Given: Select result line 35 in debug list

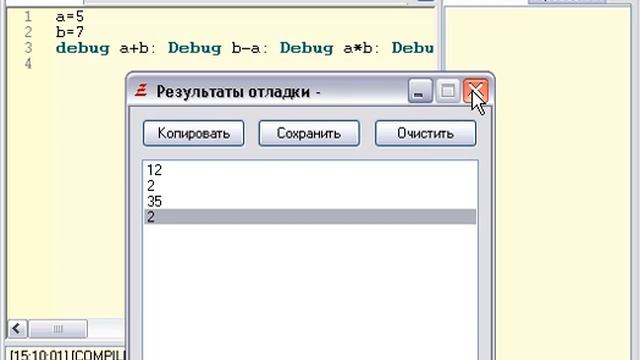Looking at the screenshot, I should [310, 201].
